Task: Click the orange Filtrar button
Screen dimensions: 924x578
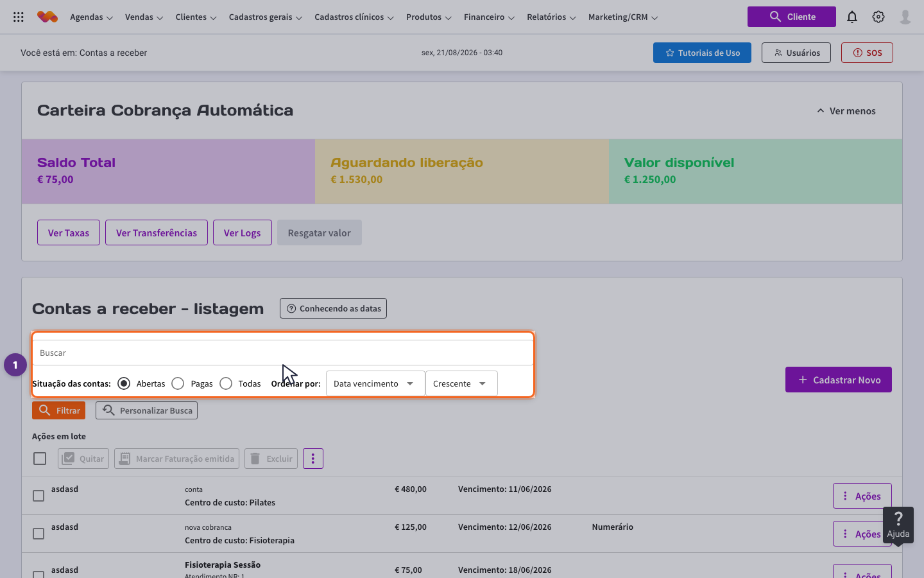Action: click(x=58, y=410)
